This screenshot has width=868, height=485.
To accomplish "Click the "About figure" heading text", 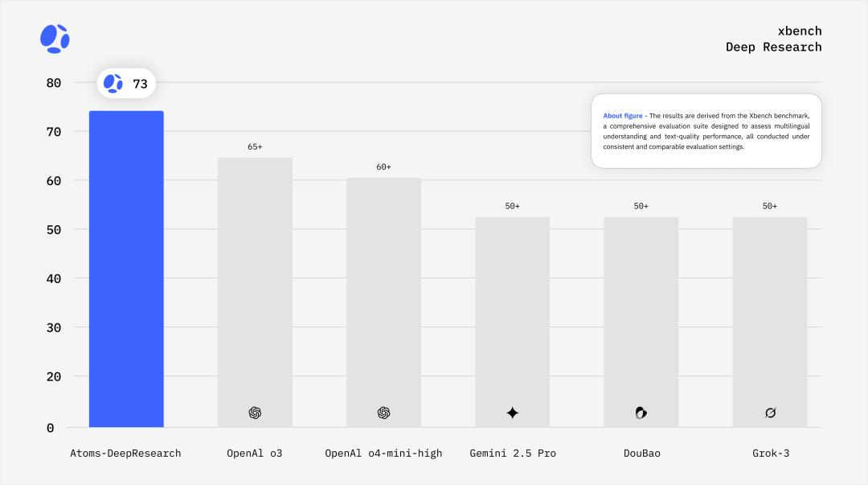I will tap(622, 116).
